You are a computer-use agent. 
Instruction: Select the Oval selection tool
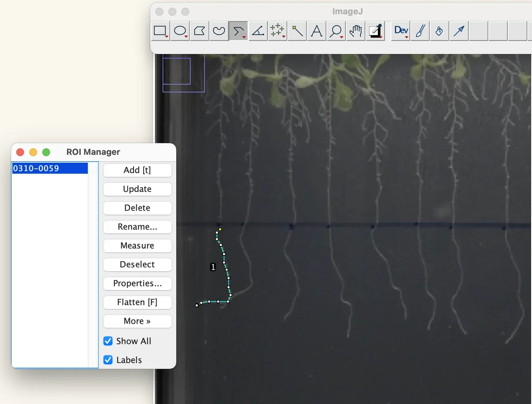click(x=180, y=31)
